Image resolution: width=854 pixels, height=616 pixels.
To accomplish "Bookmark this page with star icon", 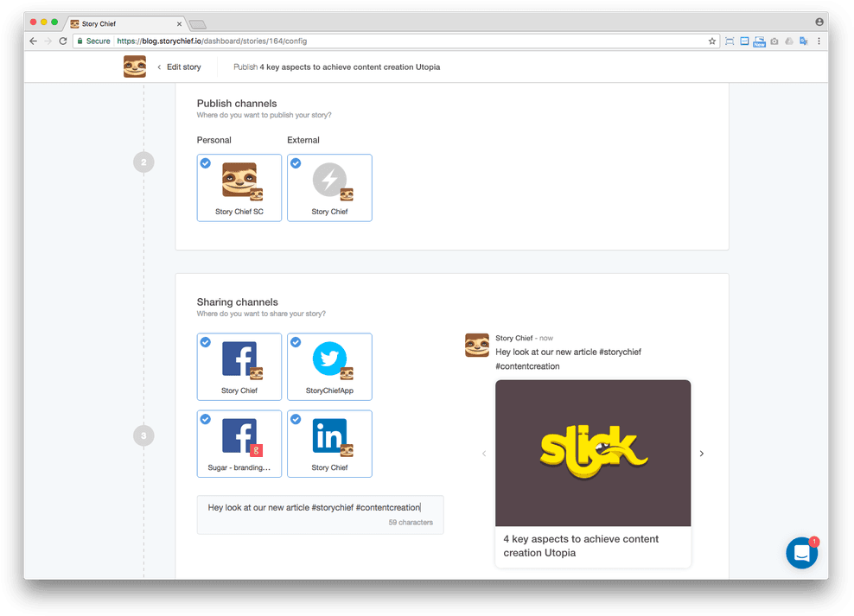I will 712,41.
